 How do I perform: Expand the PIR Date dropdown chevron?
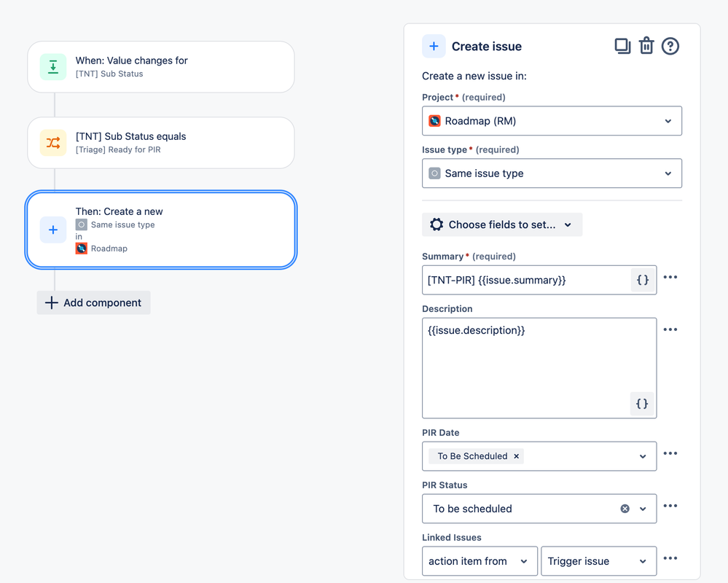(x=643, y=456)
